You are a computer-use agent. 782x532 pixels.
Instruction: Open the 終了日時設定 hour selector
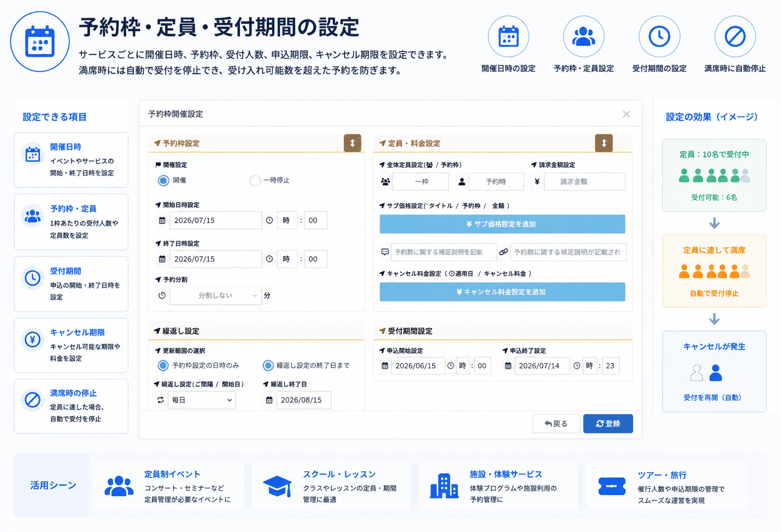(287, 259)
